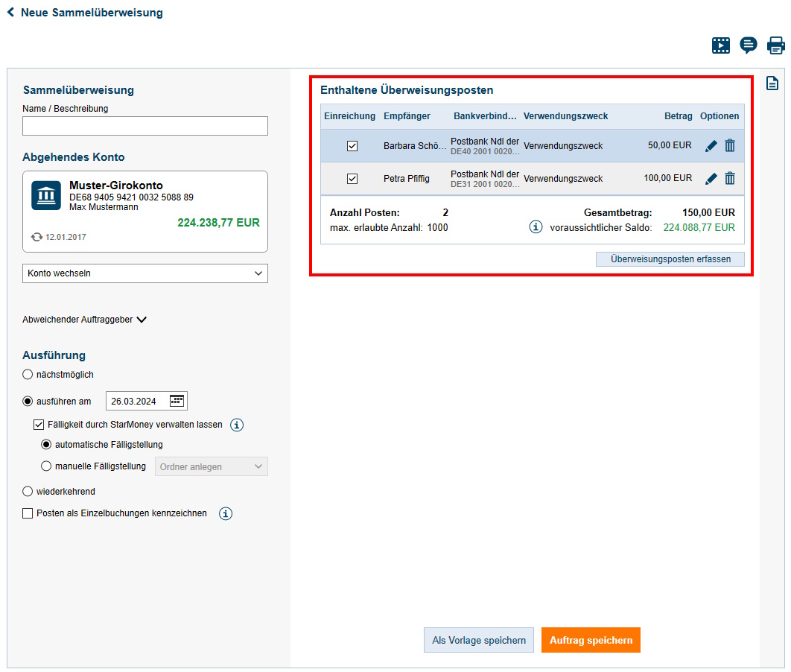The image size is (791, 672).
Task: Toggle Fälligkeit durch StarMoney verwalten lassen
Action: click(38, 425)
